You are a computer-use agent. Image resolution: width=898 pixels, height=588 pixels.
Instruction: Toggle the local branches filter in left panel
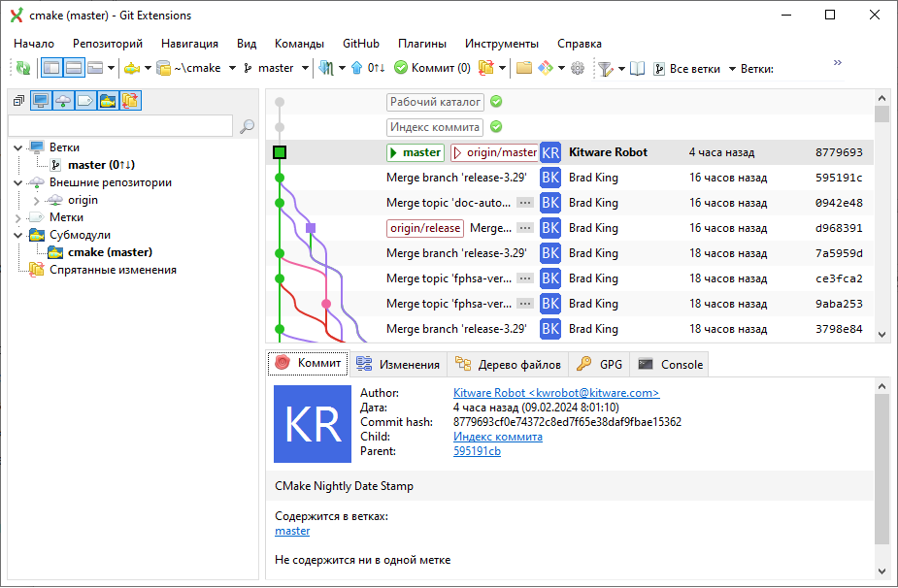pos(41,101)
